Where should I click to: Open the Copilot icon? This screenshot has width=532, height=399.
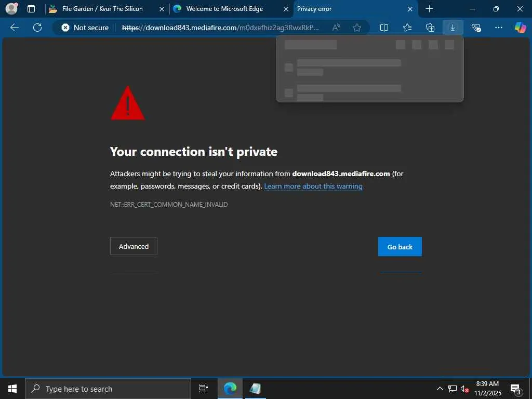(x=520, y=28)
